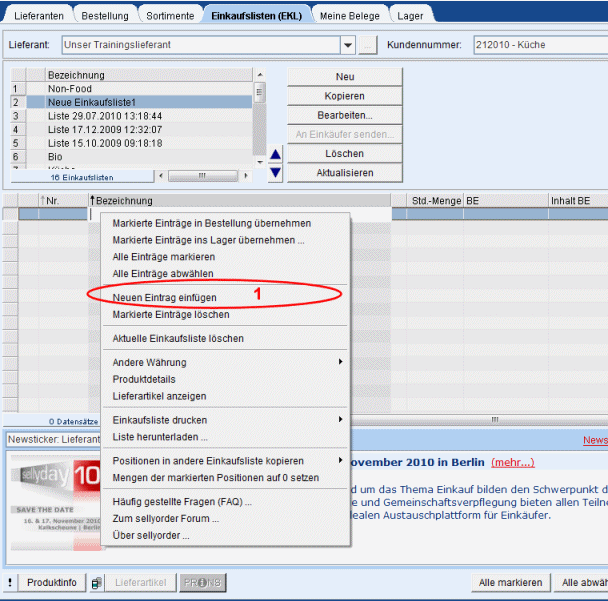Select Alle Einträge markieren menu entry
This screenshot has height=601, width=608.
click(x=163, y=257)
